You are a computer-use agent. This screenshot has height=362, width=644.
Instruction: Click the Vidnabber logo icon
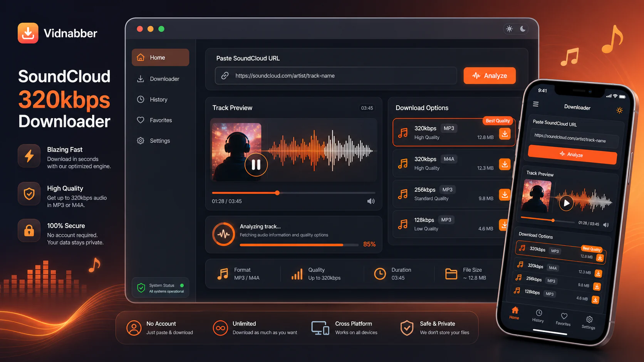tap(28, 33)
